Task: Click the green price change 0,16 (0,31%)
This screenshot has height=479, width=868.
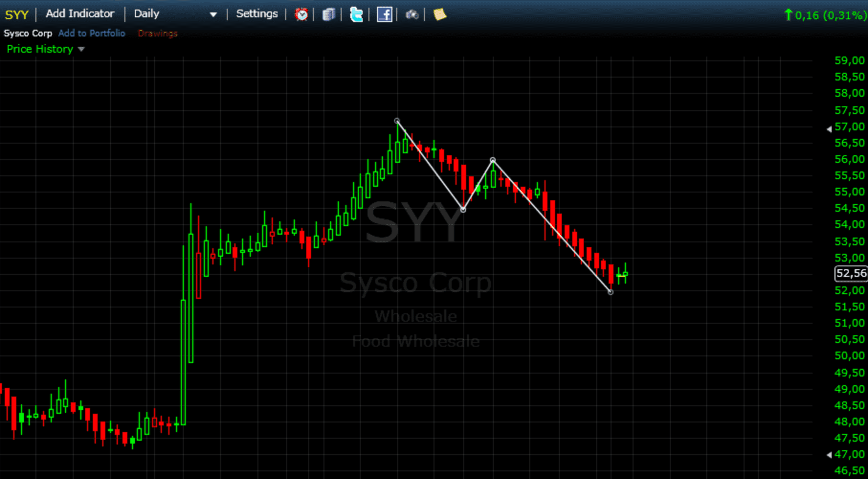Action: (825, 15)
